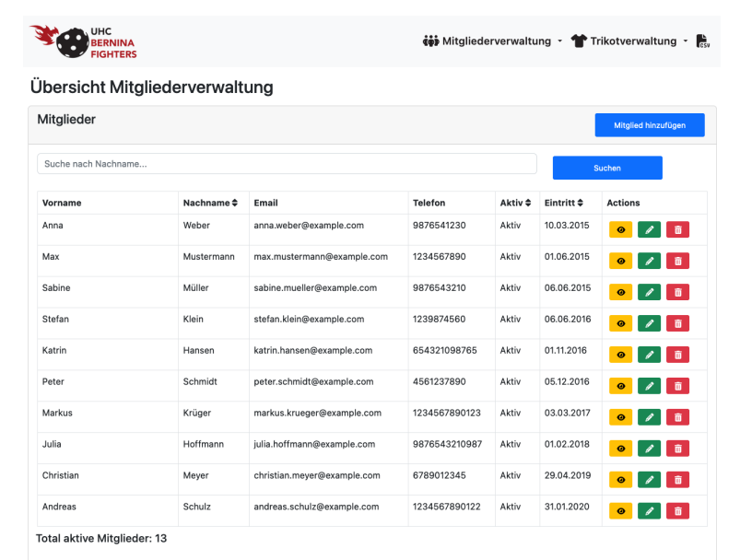Viewport: 752px width, 560px height.
Task: View Markus Krüger details with eye icon
Action: tap(620, 417)
